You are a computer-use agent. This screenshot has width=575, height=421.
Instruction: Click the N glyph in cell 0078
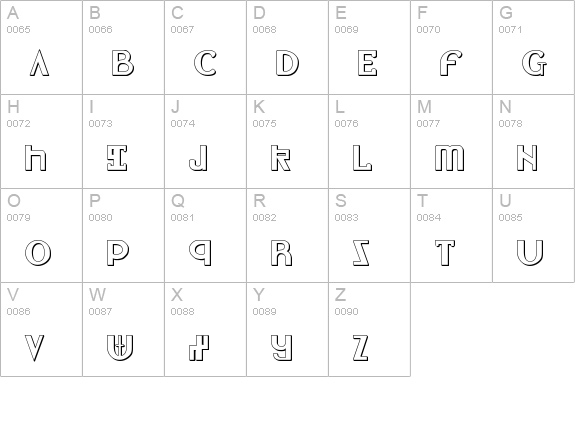pyautogui.click(x=527, y=158)
